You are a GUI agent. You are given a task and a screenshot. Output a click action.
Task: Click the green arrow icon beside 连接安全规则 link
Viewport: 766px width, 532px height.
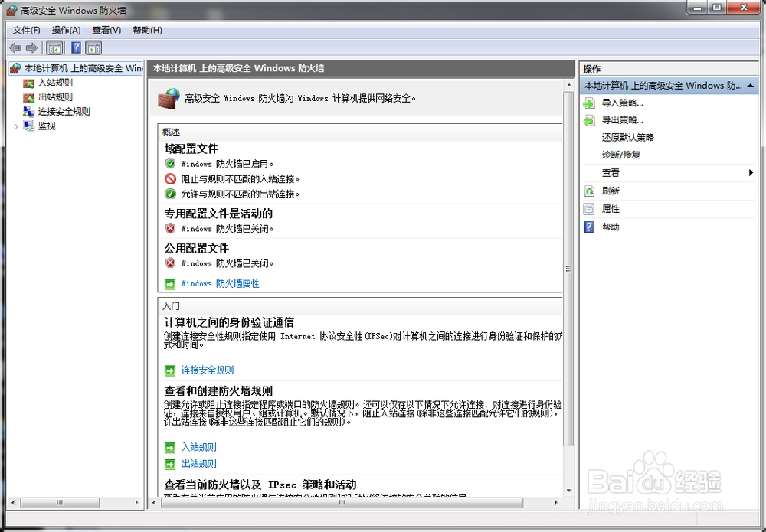170,371
